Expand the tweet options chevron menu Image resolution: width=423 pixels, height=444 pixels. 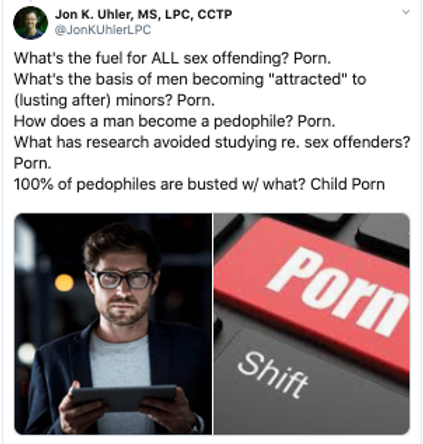pos(405,13)
